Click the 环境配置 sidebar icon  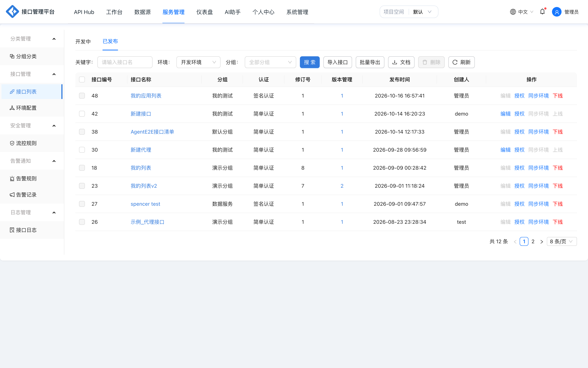point(12,108)
